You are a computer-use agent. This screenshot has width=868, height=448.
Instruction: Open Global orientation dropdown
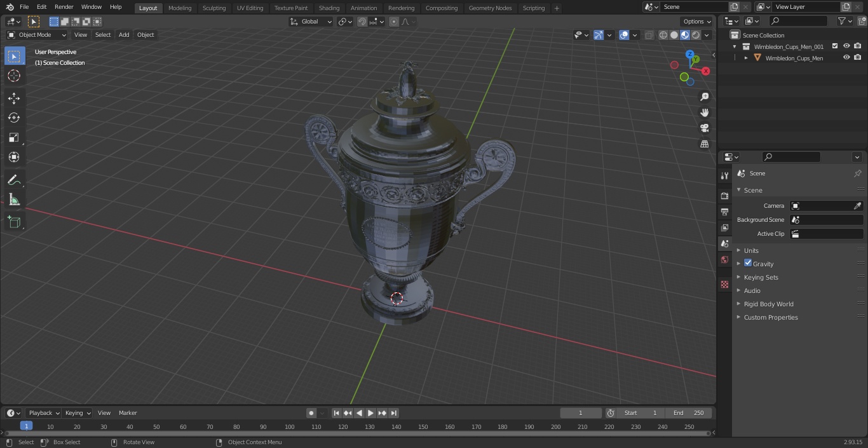311,22
